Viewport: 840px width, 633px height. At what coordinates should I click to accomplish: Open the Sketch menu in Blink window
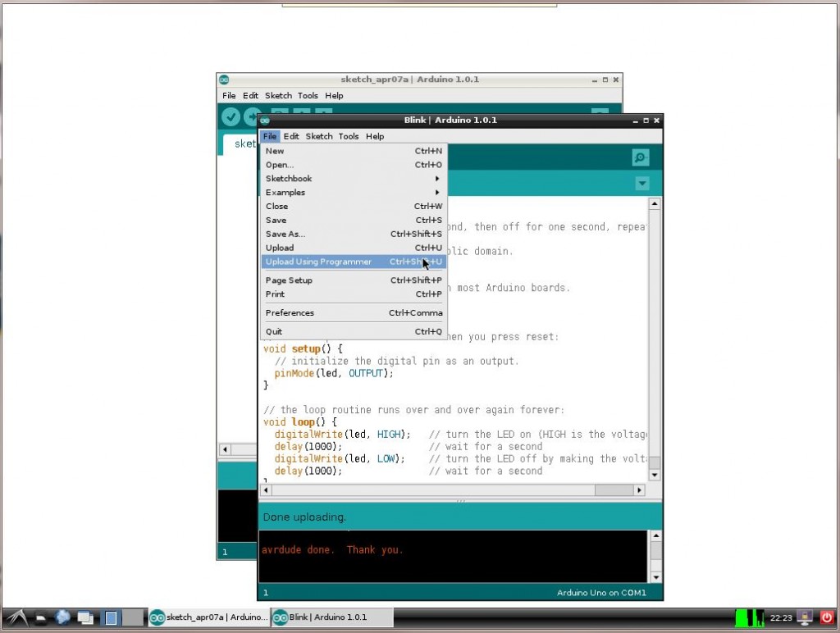[x=319, y=136]
